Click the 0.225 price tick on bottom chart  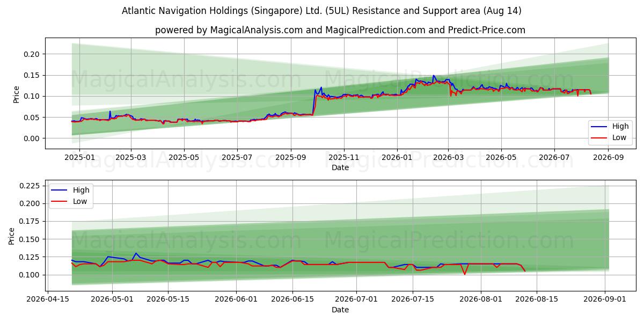(30, 186)
